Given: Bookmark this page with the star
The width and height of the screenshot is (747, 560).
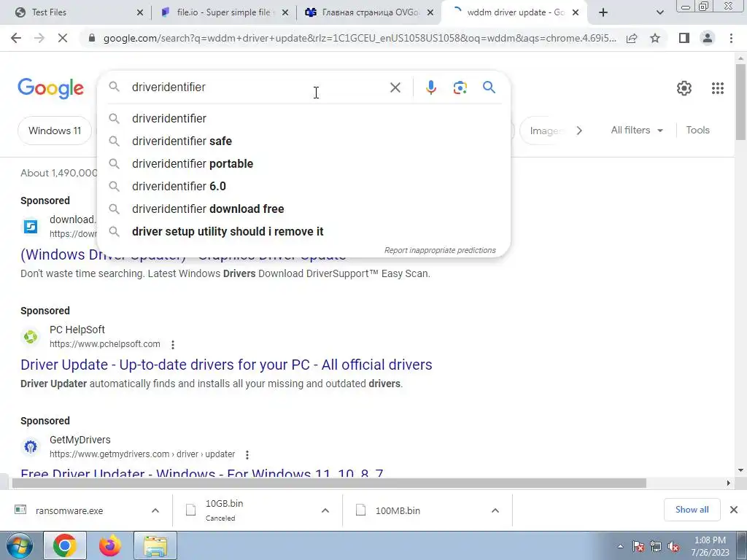Looking at the screenshot, I should [x=655, y=38].
